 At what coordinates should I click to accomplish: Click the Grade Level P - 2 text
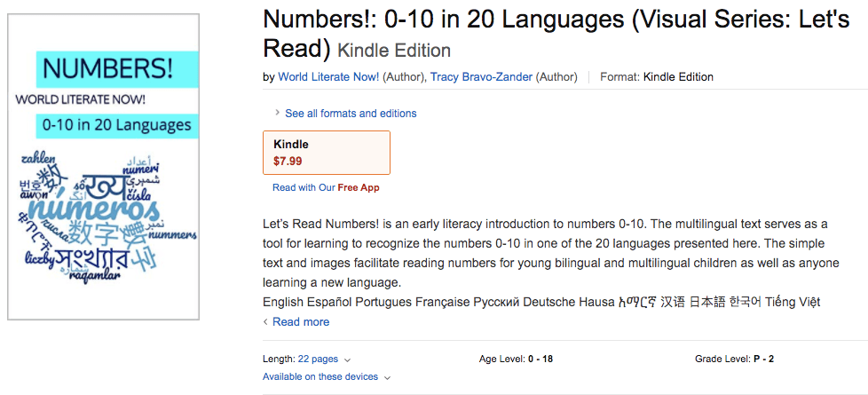[x=735, y=359]
